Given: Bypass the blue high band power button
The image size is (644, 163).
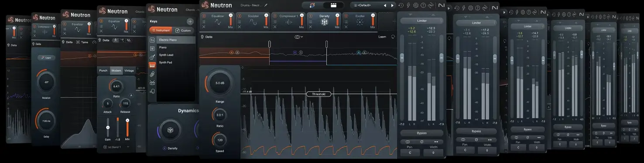Looking at the screenshot, I should (x=359, y=52).
